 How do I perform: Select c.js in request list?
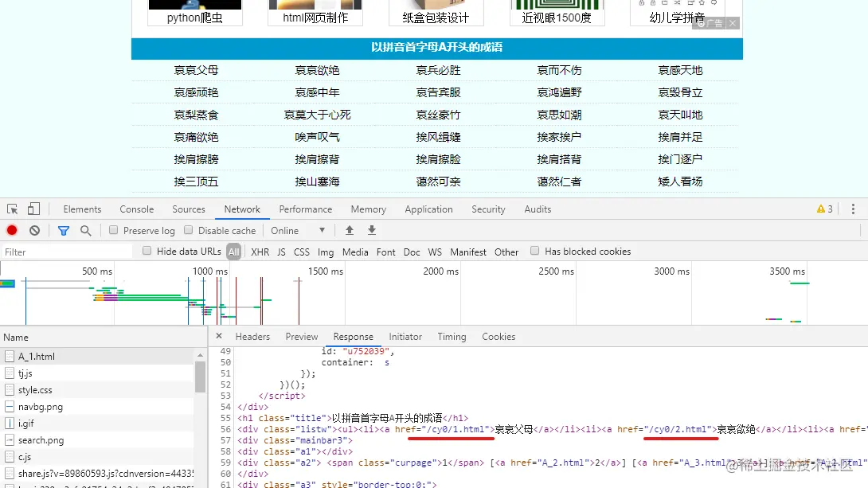[x=25, y=457]
